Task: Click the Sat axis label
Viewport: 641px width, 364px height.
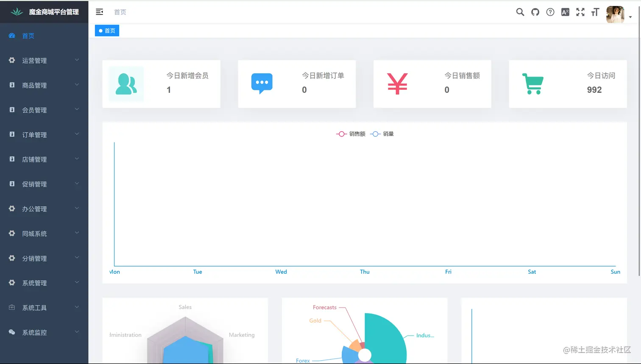Action: (532, 272)
